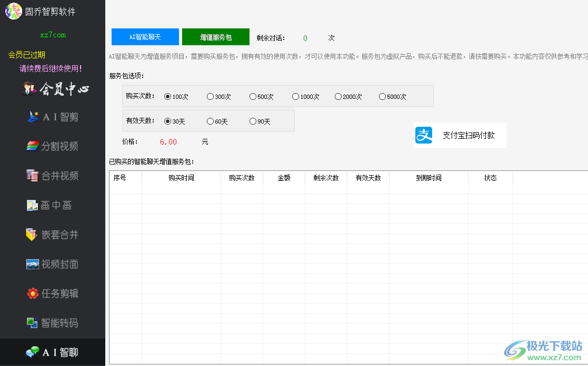Click the 固乔智剪软件 app logo icon
588x366 pixels.
coord(14,11)
